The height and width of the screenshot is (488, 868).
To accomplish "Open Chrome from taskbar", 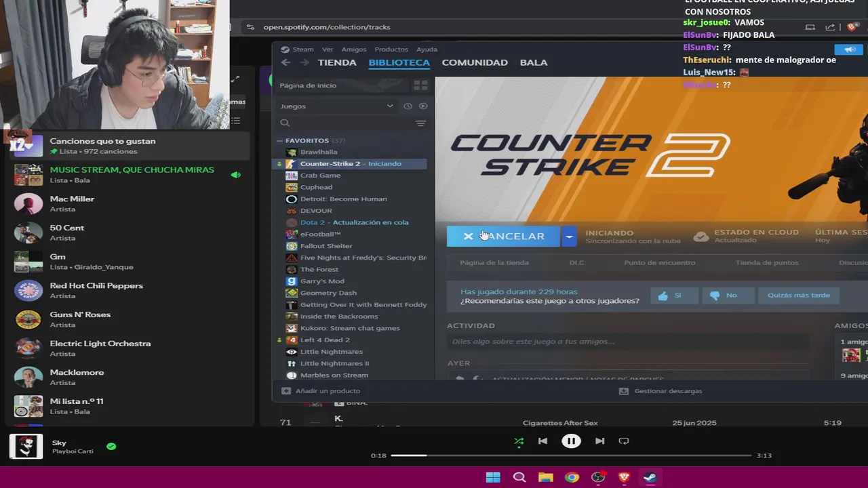I will [572, 477].
